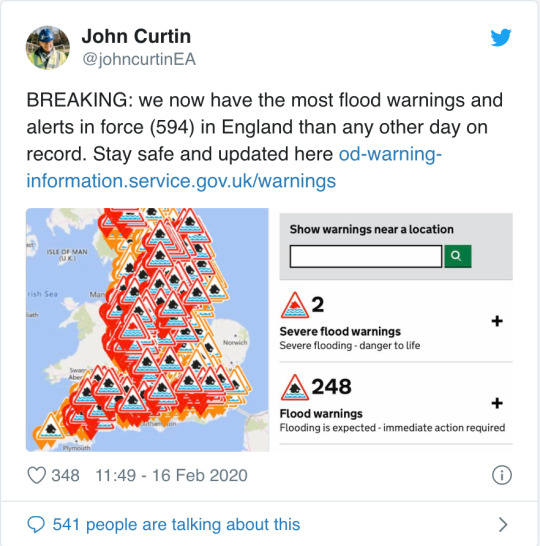540x546 pixels.
Task: Focus the warnings near a location field
Action: pyautogui.click(x=366, y=256)
